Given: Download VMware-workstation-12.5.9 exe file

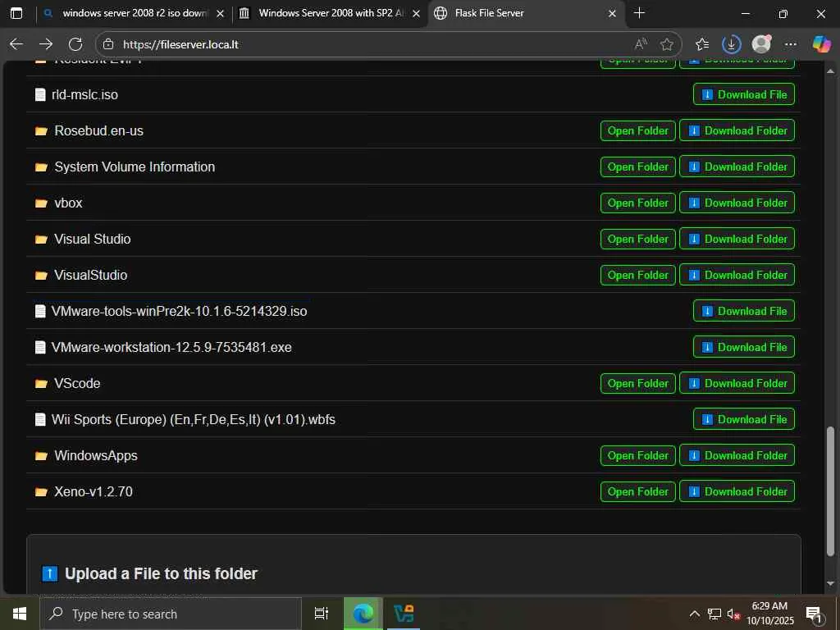Looking at the screenshot, I should [743, 347].
